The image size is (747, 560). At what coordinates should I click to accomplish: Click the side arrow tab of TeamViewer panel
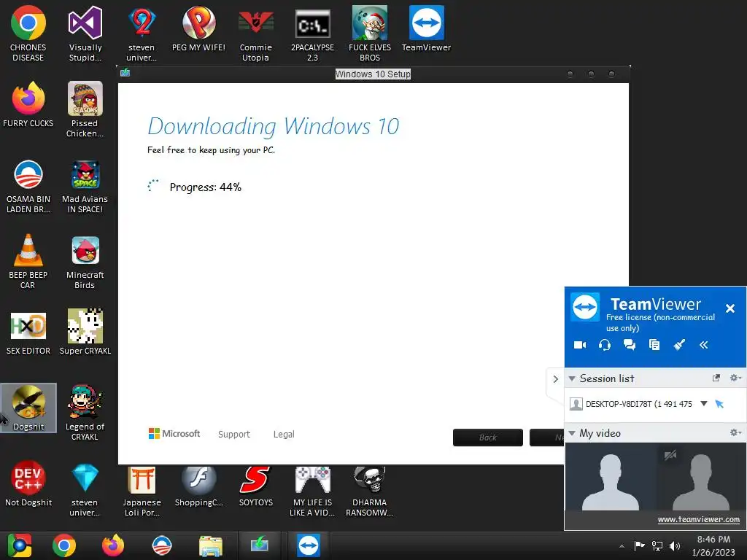(x=555, y=379)
